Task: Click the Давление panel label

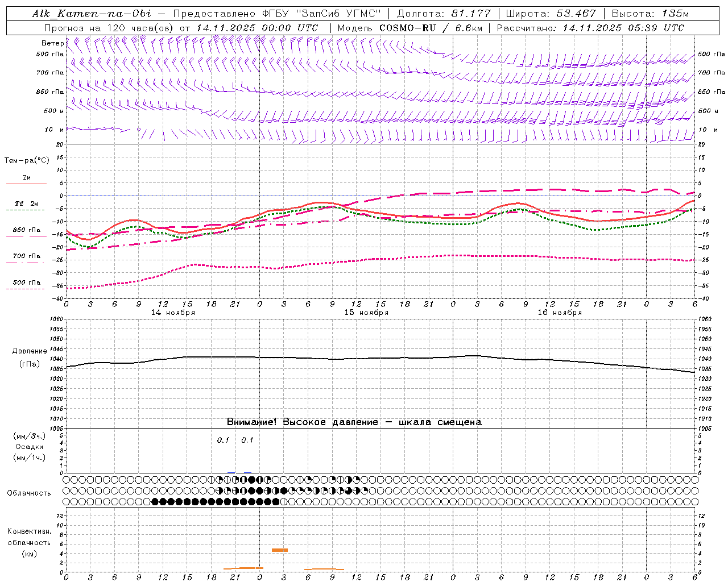Action: [x=30, y=351]
